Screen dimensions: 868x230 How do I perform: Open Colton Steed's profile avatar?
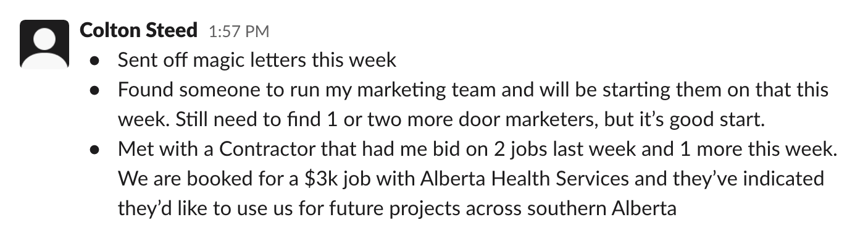point(44,43)
